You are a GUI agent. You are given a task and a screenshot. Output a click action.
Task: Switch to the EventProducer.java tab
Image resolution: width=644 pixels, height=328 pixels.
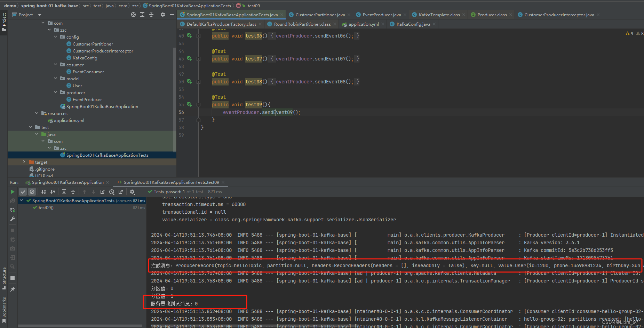pos(382,15)
